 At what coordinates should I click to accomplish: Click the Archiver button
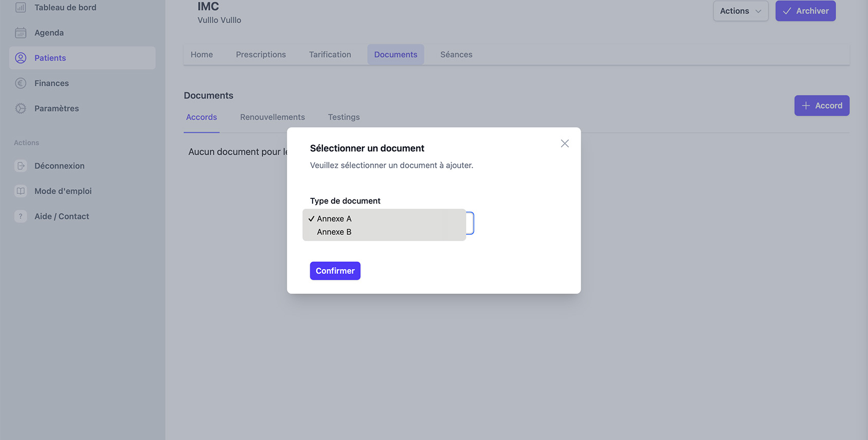[805, 11]
